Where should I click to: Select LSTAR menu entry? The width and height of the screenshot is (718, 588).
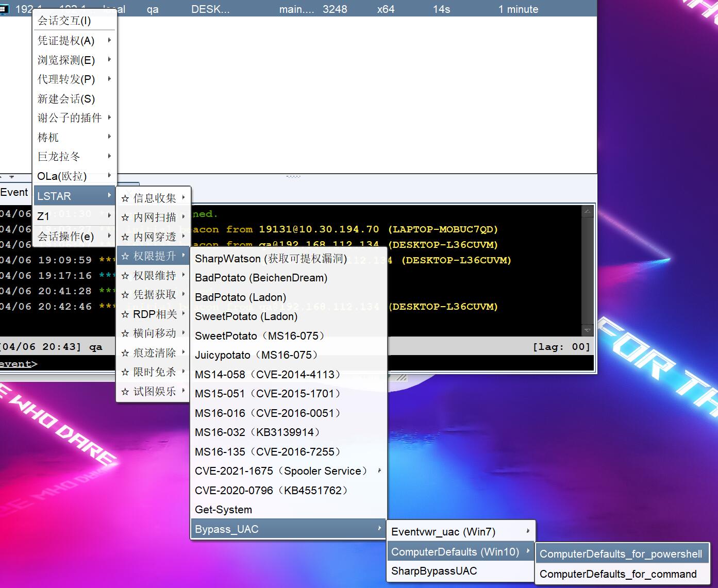75,196
